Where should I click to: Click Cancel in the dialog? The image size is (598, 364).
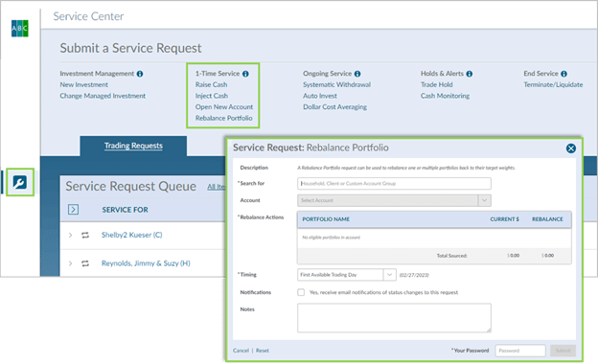pyautogui.click(x=241, y=351)
